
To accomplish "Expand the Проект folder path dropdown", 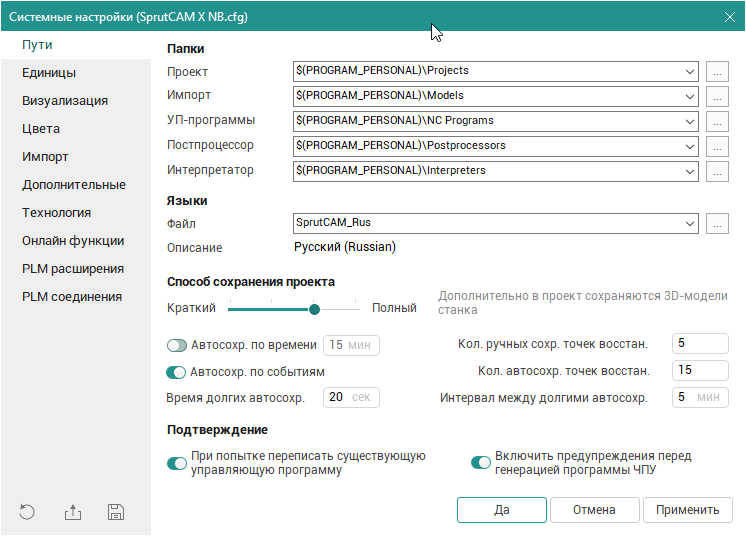I will point(690,71).
